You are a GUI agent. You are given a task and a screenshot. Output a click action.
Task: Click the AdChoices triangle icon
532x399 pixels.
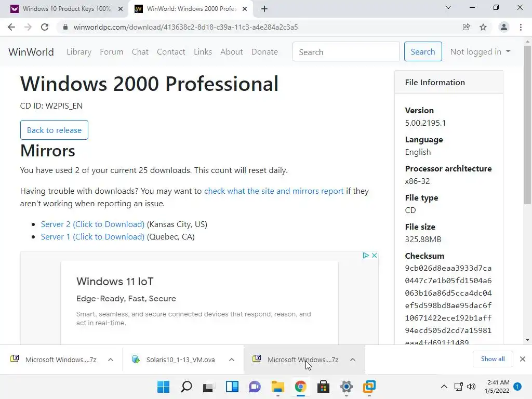[x=366, y=255]
